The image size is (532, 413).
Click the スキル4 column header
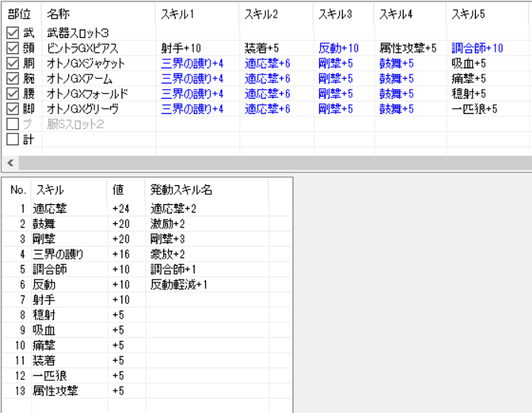point(410,14)
